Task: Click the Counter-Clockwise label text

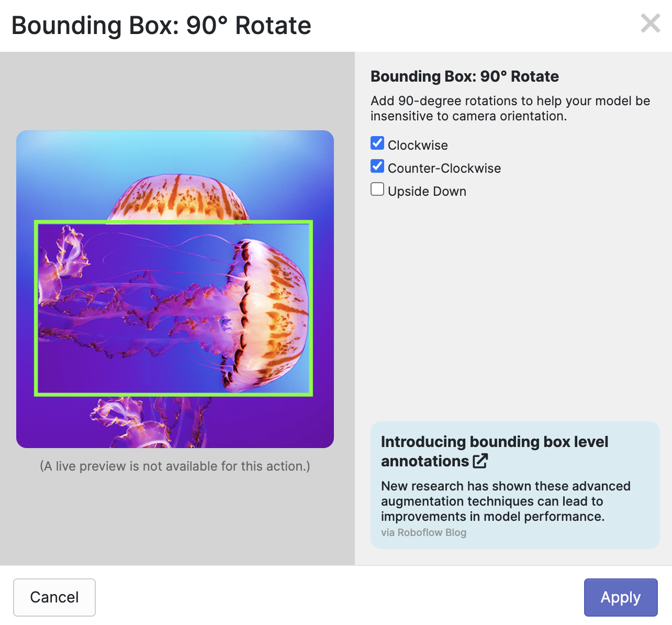Action: (444, 169)
